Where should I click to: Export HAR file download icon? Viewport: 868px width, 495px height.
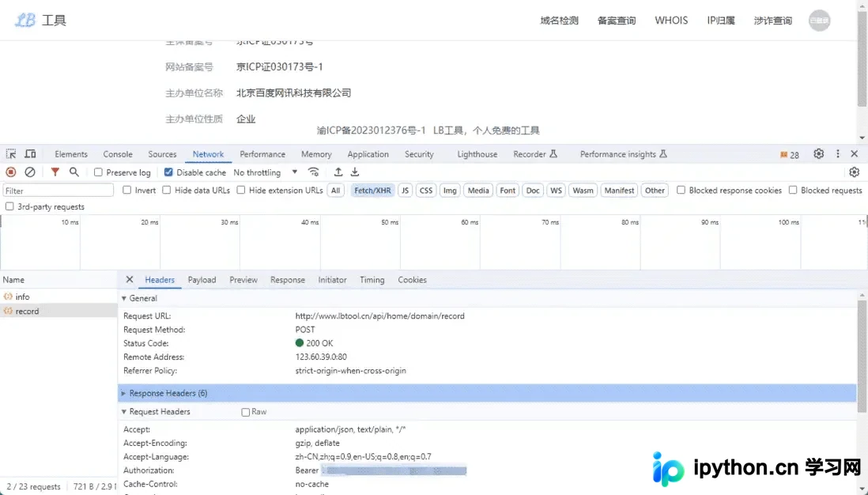[x=355, y=172]
